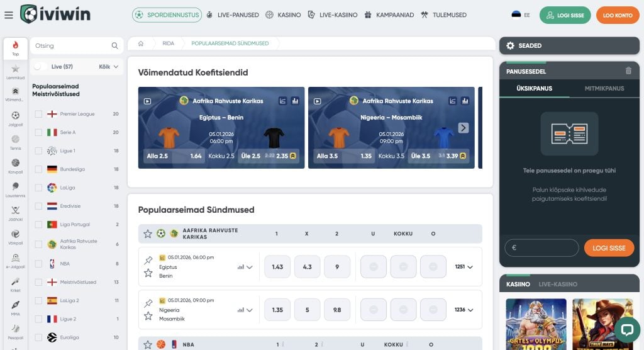
Task: Open the EE language selector
Action: pyautogui.click(x=521, y=15)
